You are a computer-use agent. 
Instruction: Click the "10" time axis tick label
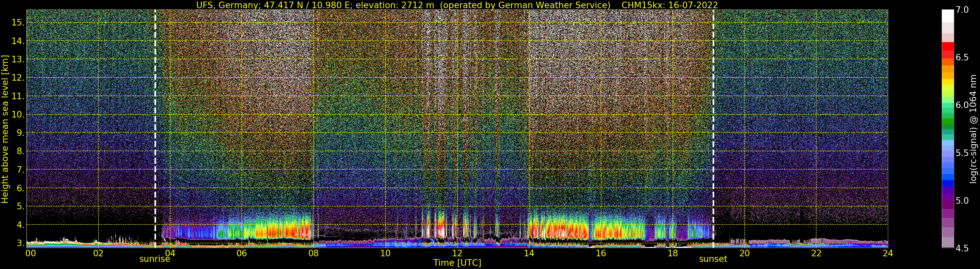click(385, 253)
